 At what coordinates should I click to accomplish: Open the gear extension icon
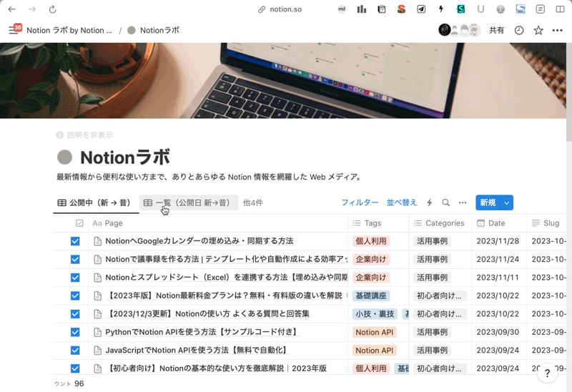500,9
